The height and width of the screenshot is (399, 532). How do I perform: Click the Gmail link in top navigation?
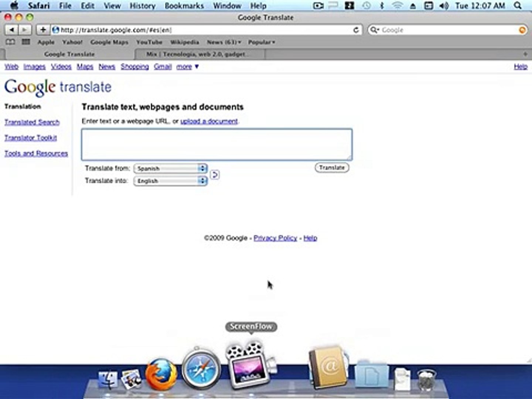[163, 66]
